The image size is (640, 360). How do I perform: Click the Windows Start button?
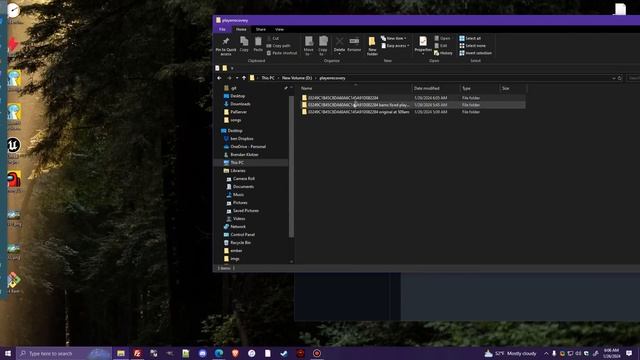coord(7,353)
